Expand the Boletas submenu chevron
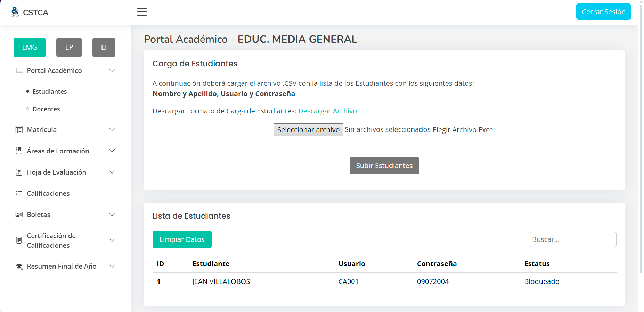 tap(112, 214)
